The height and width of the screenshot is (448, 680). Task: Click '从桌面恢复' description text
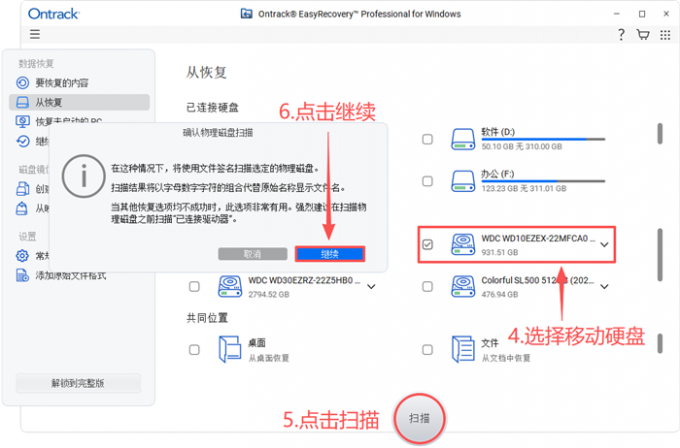tap(269, 358)
